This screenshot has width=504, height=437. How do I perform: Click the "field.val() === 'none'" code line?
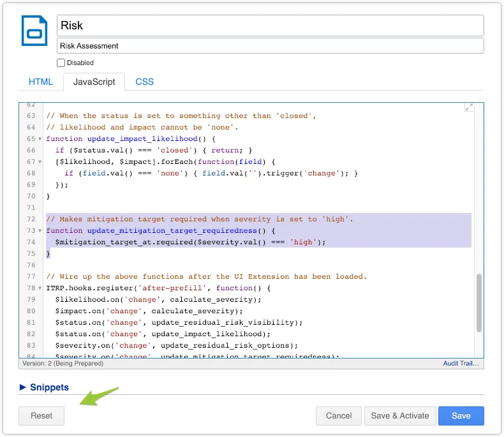click(211, 173)
